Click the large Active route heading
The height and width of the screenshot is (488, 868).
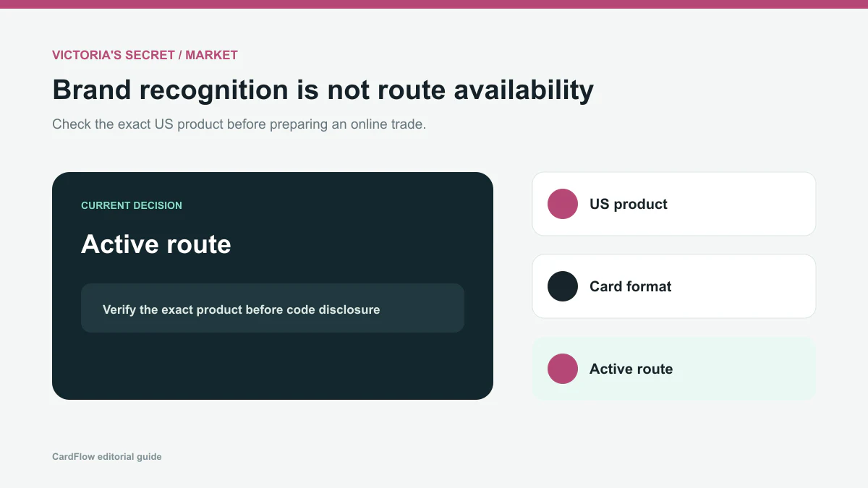(x=156, y=244)
